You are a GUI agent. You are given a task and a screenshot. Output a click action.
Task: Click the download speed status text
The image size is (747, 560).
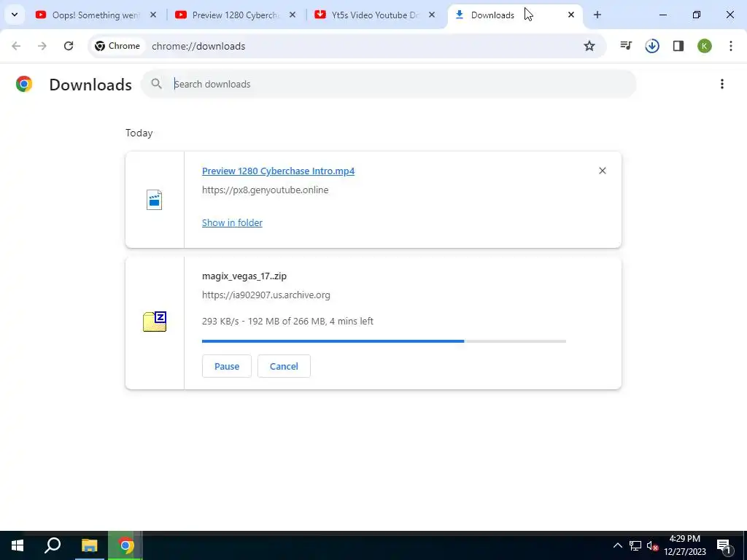[x=287, y=321]
